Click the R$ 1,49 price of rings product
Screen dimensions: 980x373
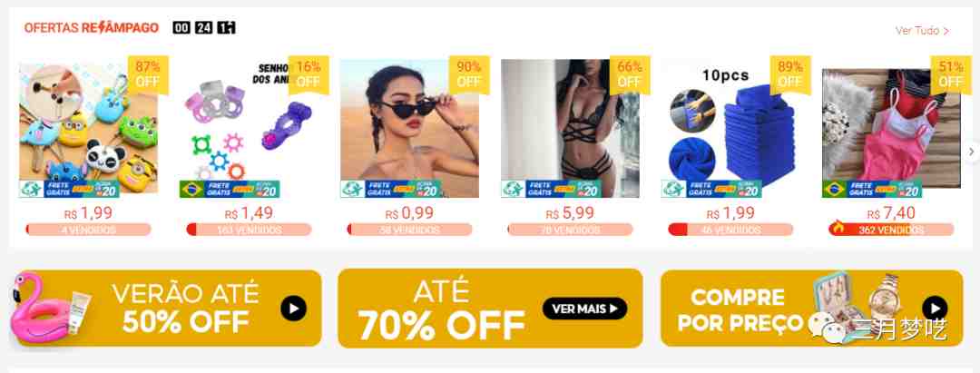click(249, 213)
